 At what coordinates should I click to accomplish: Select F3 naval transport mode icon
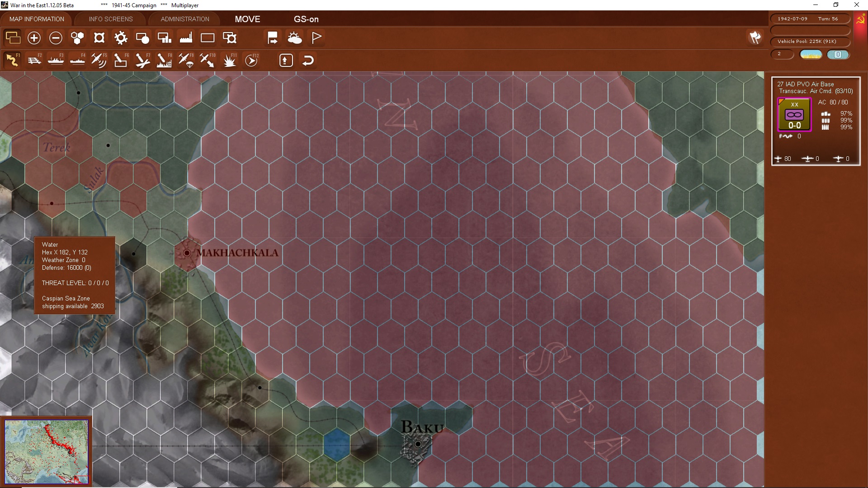[56, 60]
